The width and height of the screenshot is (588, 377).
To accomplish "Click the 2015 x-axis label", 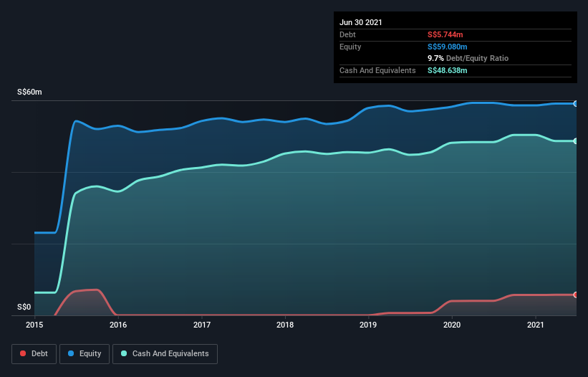I will click(34, 325).
